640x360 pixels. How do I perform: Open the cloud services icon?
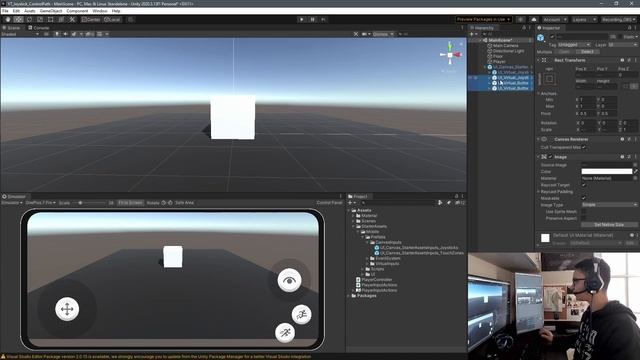pyautogui.click(x=534, y=19)
